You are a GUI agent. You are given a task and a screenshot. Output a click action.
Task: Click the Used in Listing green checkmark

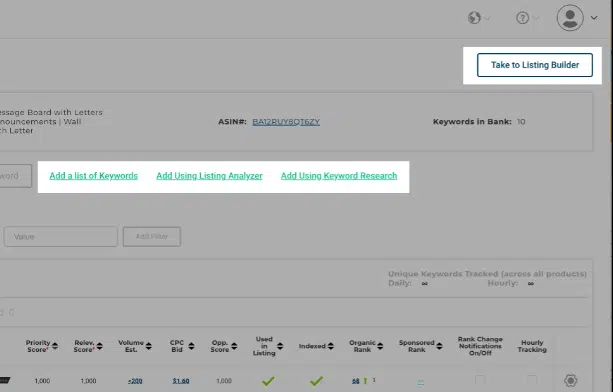[x=268, y=380]
